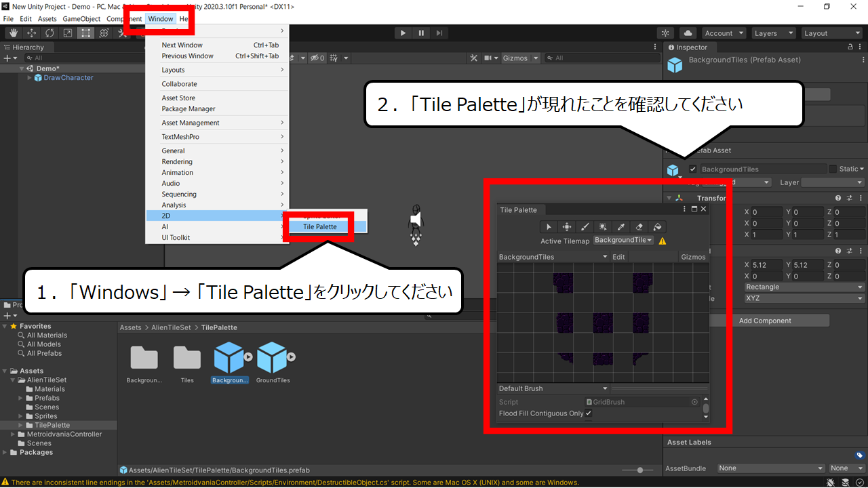Screen dimensions: 868x488
Task: Choose the Tile Palette move tool
Action: click(x=567, y=227)
